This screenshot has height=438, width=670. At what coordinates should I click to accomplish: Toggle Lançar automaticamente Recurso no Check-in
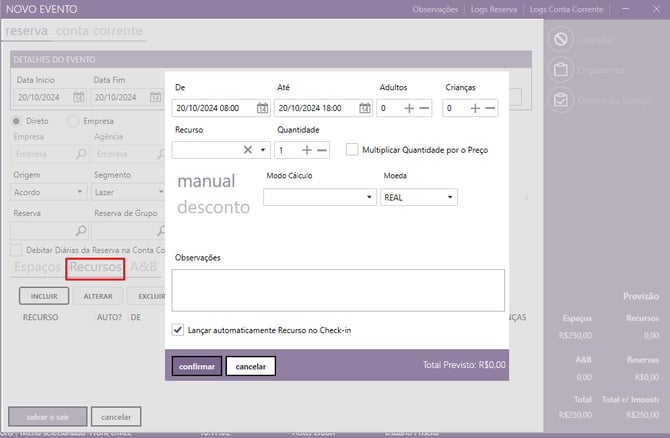178,330
